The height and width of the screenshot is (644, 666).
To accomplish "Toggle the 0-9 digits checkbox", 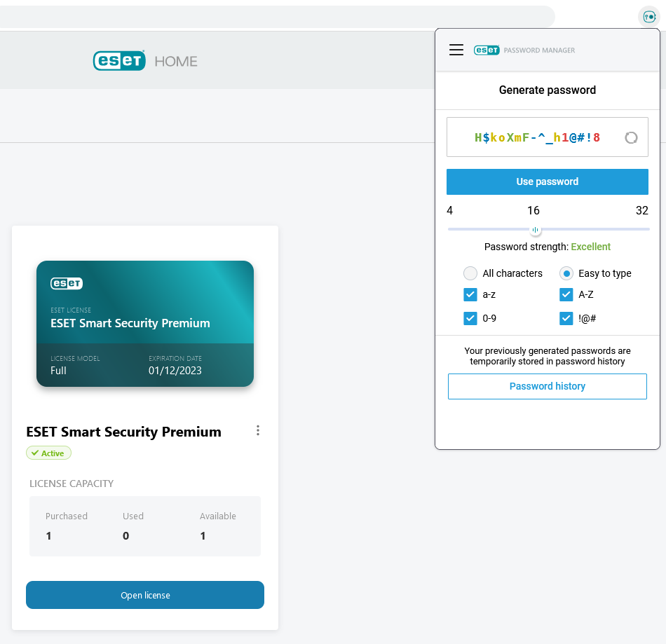I will [470, 318].
